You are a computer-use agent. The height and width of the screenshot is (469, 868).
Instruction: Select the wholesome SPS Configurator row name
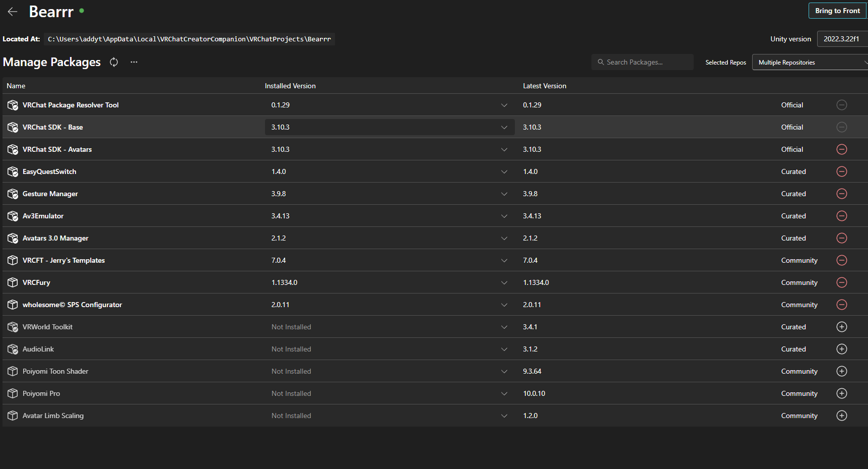72,305
